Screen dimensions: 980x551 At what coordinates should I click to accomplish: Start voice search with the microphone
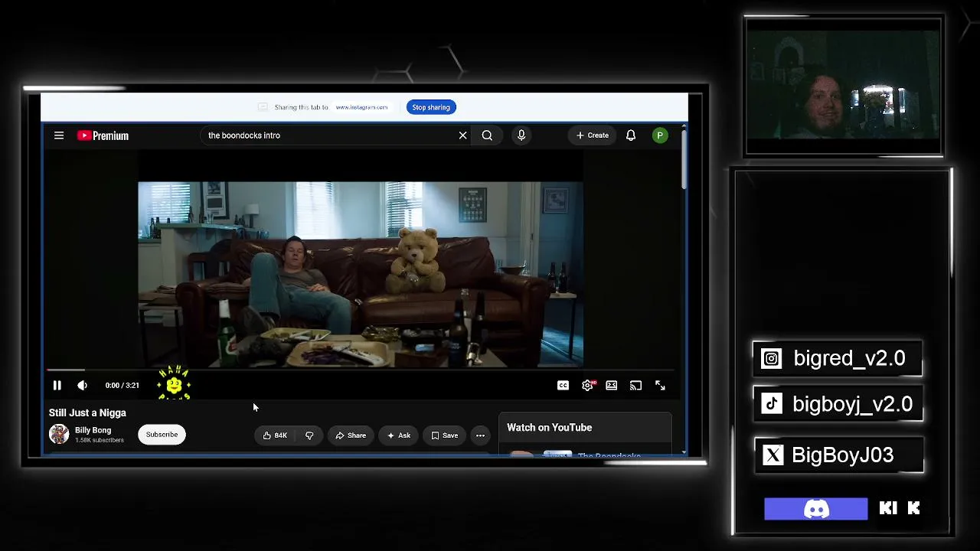click(x=521, y=135)
